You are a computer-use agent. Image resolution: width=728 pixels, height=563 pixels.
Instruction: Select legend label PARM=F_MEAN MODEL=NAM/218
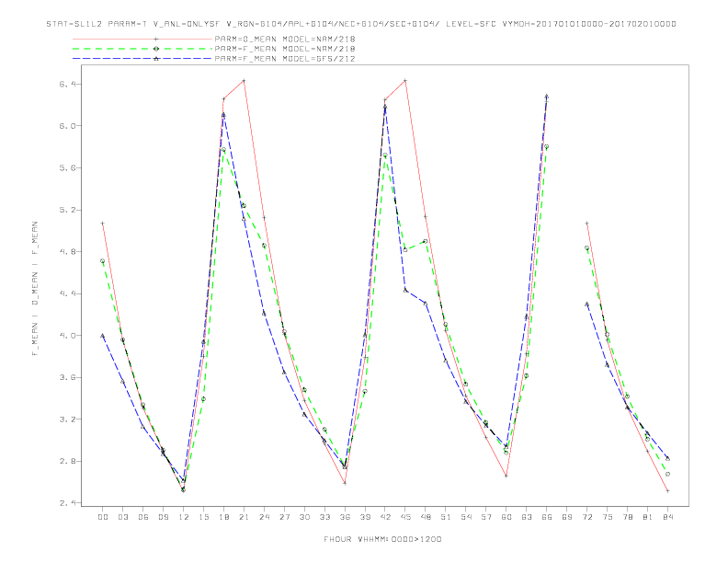285,49
